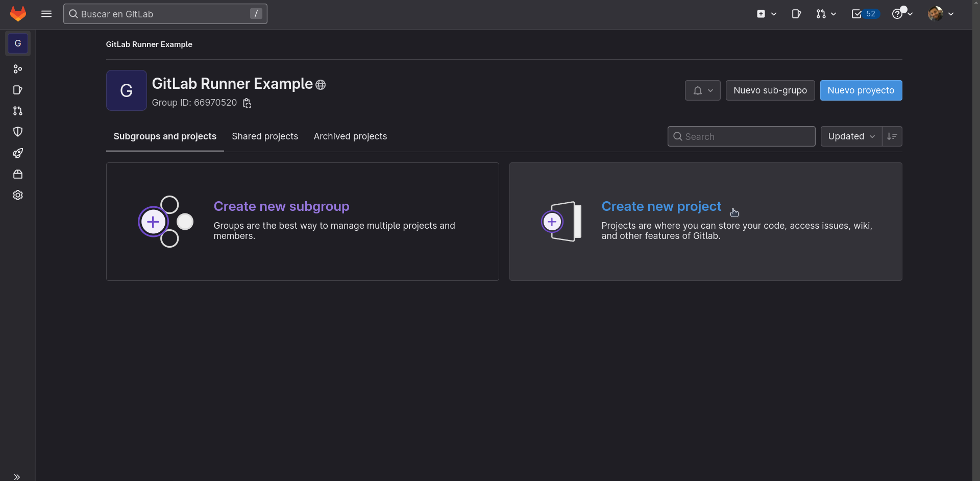Expand the merge requests dropdown in top bar
Image resolution: width=980 pixels, height=481 pixels.
click(x=826, y=14)
